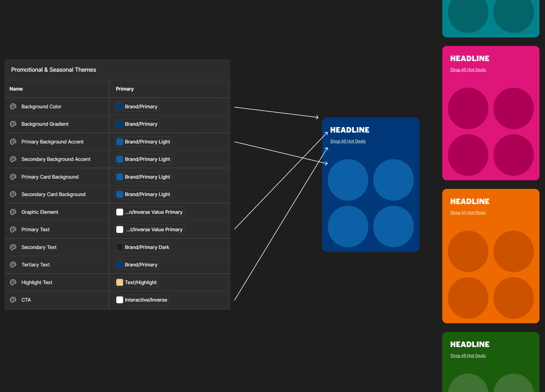Select the Secondary Background Accent variable name
545x392 pixels.
click(56, 159)
